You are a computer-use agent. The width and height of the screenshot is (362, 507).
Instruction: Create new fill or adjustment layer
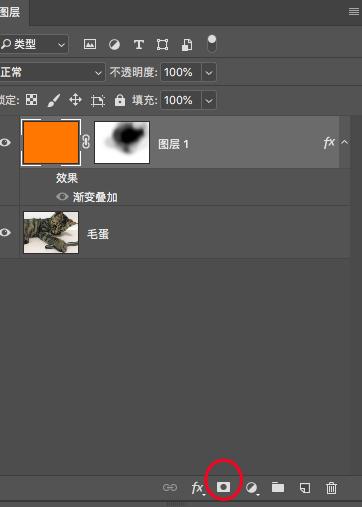252,488
